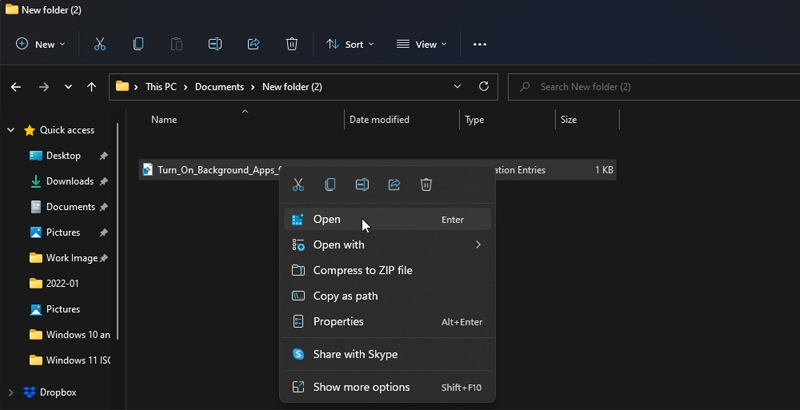Expand the address bar history dropdown

457,86
